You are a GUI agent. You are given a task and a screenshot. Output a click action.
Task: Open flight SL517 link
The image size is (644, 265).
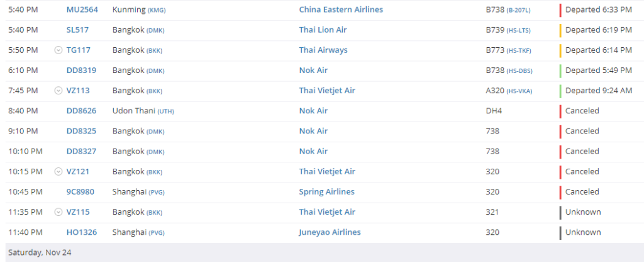pyautogui.click(x=77, y=30)
